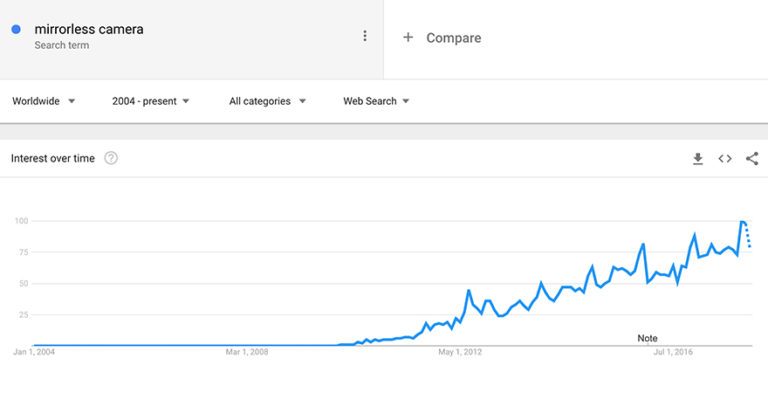This screenshot has width=768, height=393.
Task: Open the Web Search type dropdown
Action: 376,101
